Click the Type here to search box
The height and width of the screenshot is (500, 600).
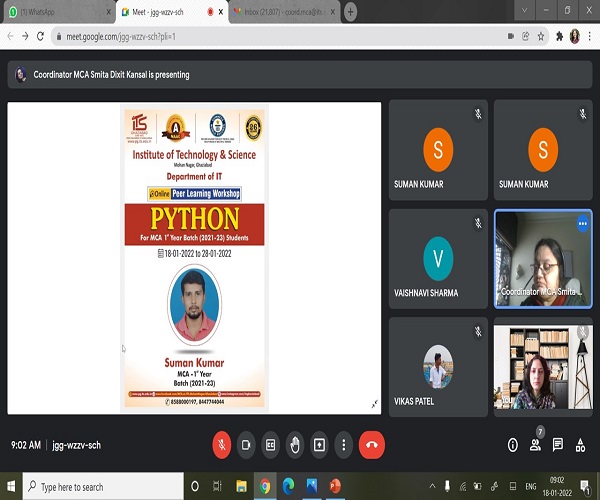103,486
